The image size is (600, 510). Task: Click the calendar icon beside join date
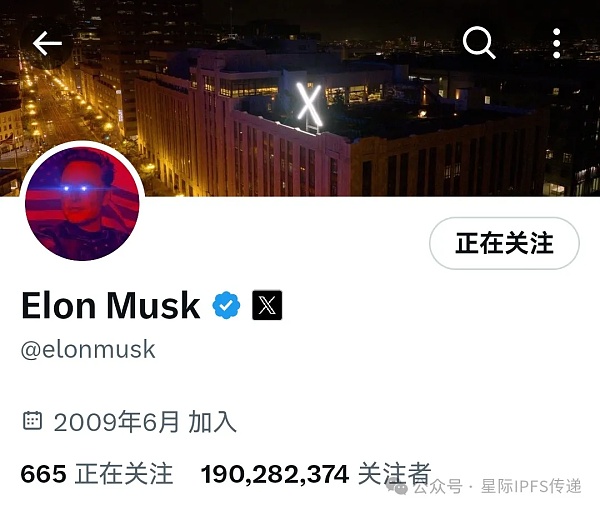[33, 421]
